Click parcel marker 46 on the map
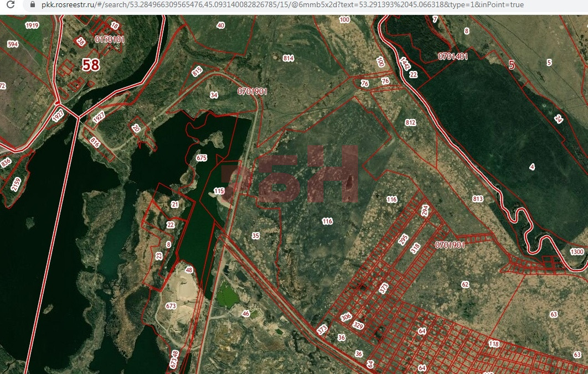 [x=246, y=314]
